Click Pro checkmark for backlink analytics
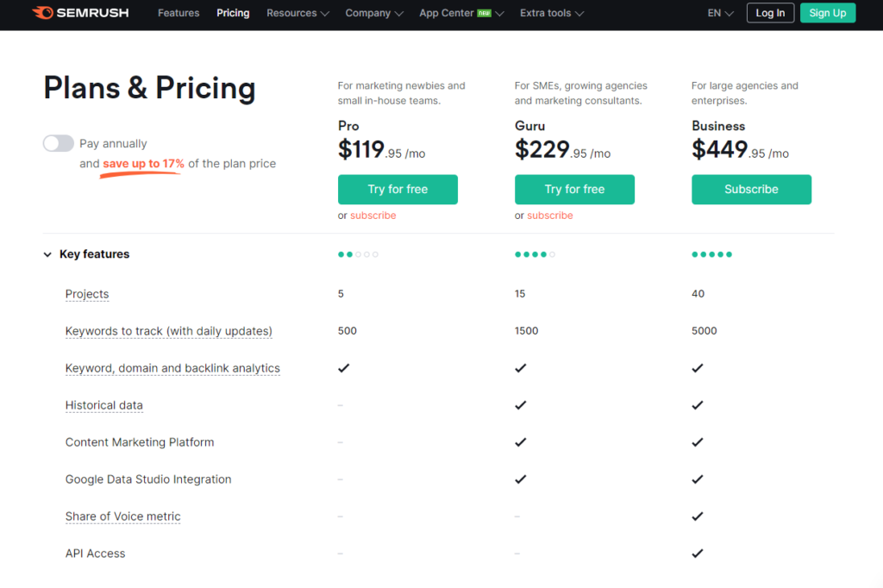Image resolution: width=883 pixels, height=588 pixels. [x=343, y=368]
